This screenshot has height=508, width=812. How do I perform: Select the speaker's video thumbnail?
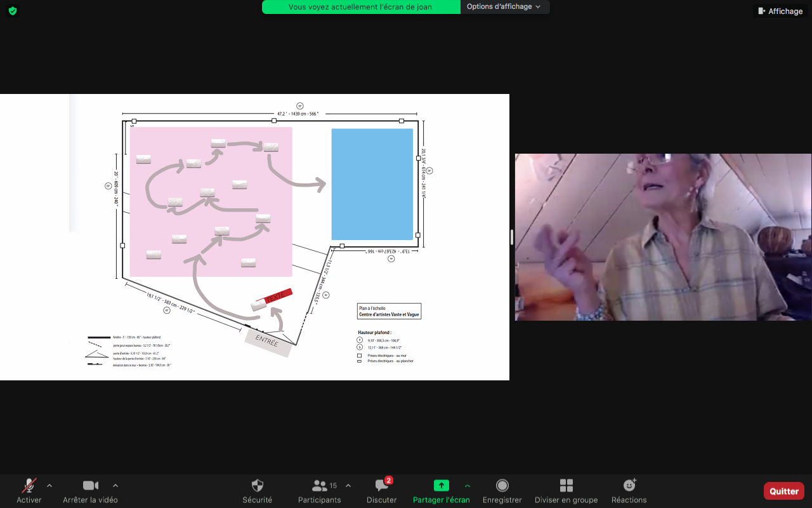663,237
